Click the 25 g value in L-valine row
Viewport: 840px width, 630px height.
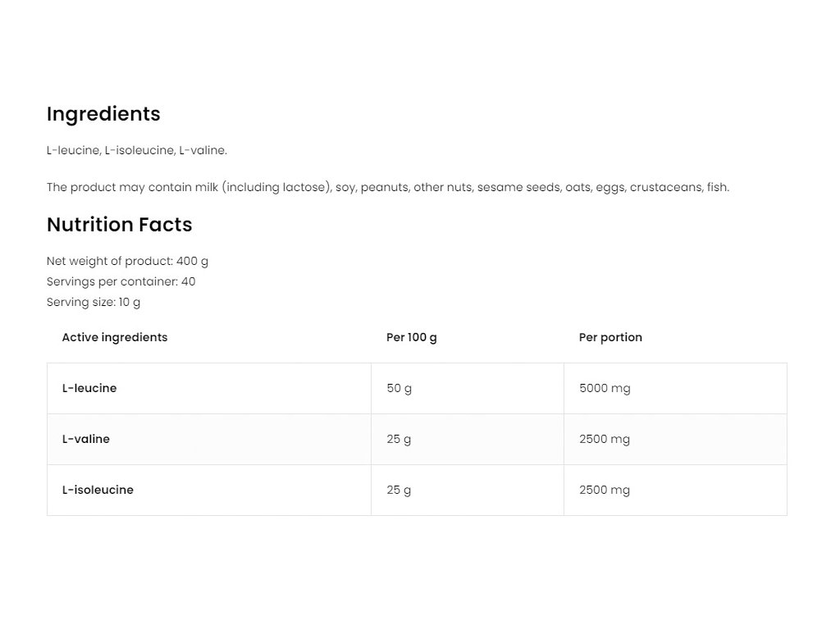[399, 439]
